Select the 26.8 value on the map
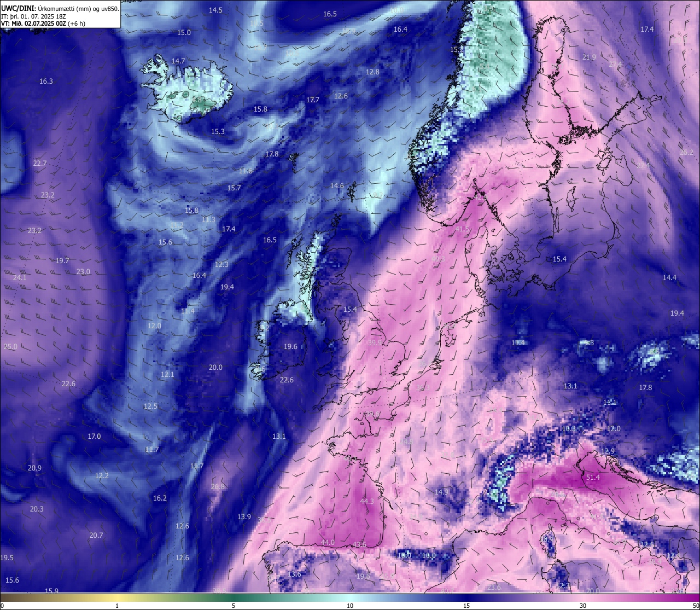This screenshot has height=610, width=700. [218, 487]
